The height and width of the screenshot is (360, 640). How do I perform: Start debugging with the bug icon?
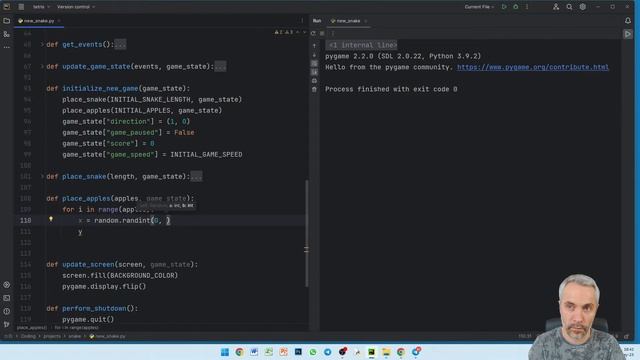[516, 7]
